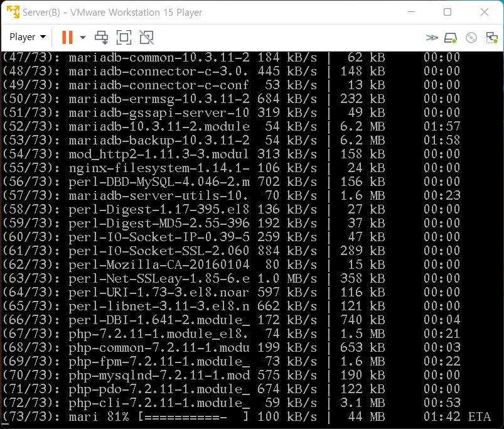This screenshot has height=429, width=504.
Task: Click the 01:42 ETA value
Action: click(442, 417)
